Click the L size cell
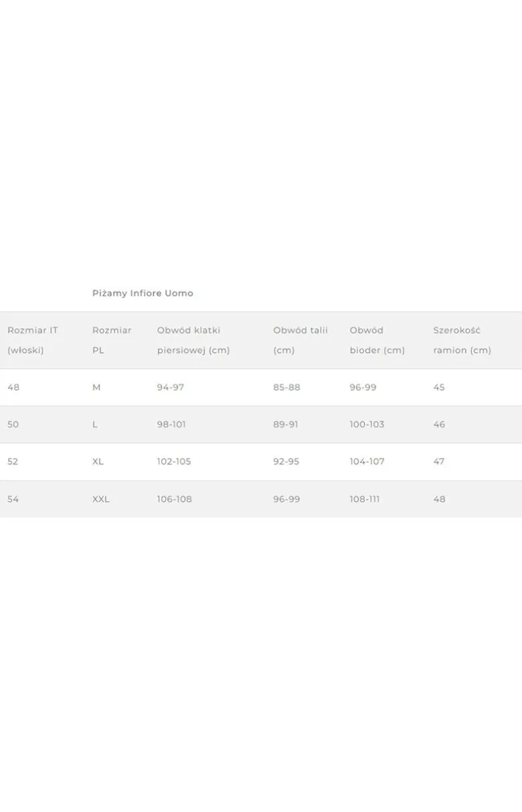522x812 pixels. [95, 424]
